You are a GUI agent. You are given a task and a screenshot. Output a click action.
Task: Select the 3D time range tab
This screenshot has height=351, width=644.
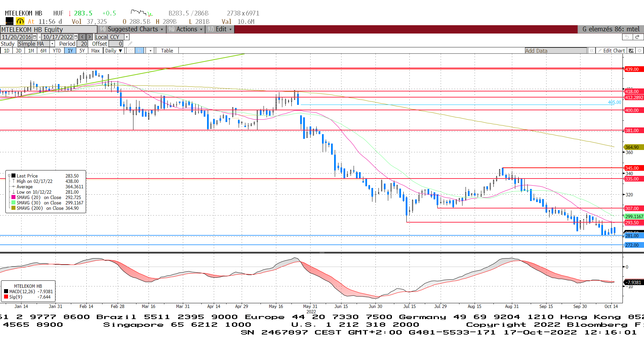point(19,50)
